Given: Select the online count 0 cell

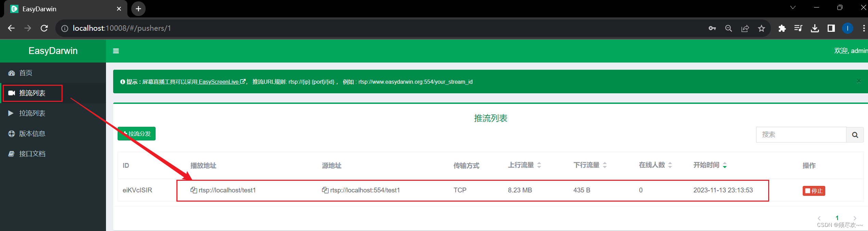Looking at the screenshot, I should click(x=641, y=190).
